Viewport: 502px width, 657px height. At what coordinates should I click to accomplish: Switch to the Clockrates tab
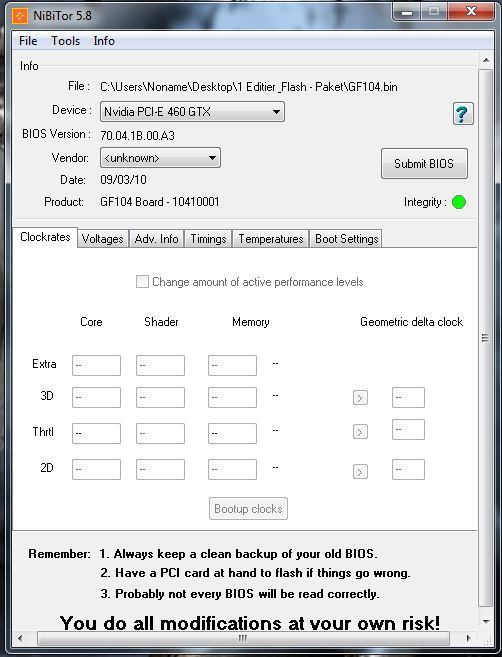tap(45, 237)
